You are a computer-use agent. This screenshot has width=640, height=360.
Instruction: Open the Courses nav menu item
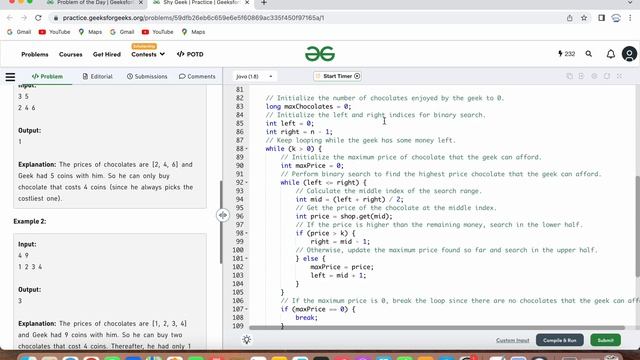click(71, 54)
